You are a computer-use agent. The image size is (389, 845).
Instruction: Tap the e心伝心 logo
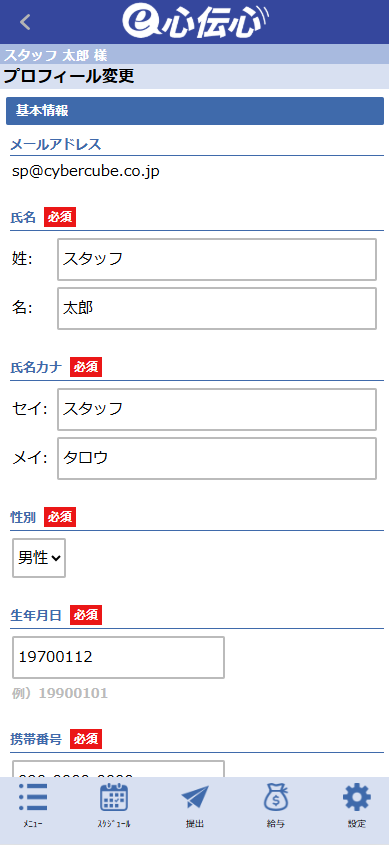click(x=195, y=22)
